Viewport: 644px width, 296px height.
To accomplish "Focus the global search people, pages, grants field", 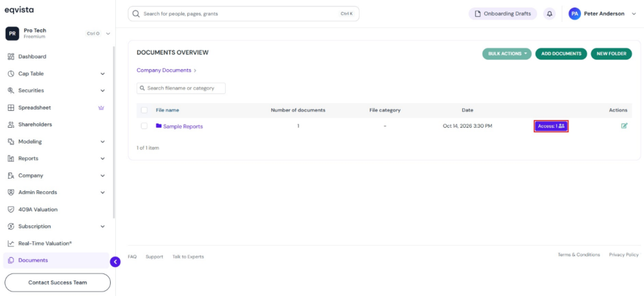I will (243, 14).
